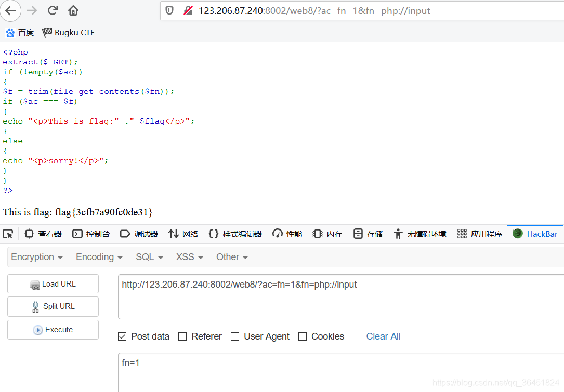This screenshot has width=564, height=392.
Task: Expand the Other dropdown menu
Action: point(232,257)
